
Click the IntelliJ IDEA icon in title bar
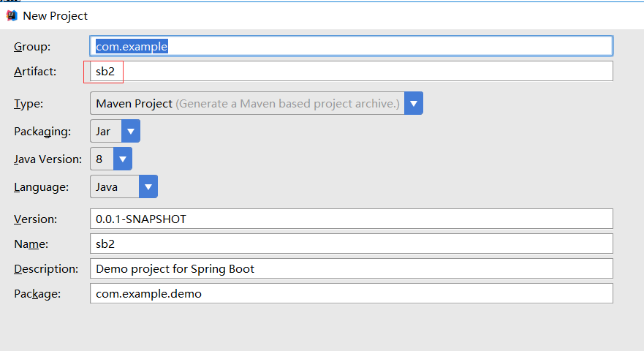pos(12,15)
